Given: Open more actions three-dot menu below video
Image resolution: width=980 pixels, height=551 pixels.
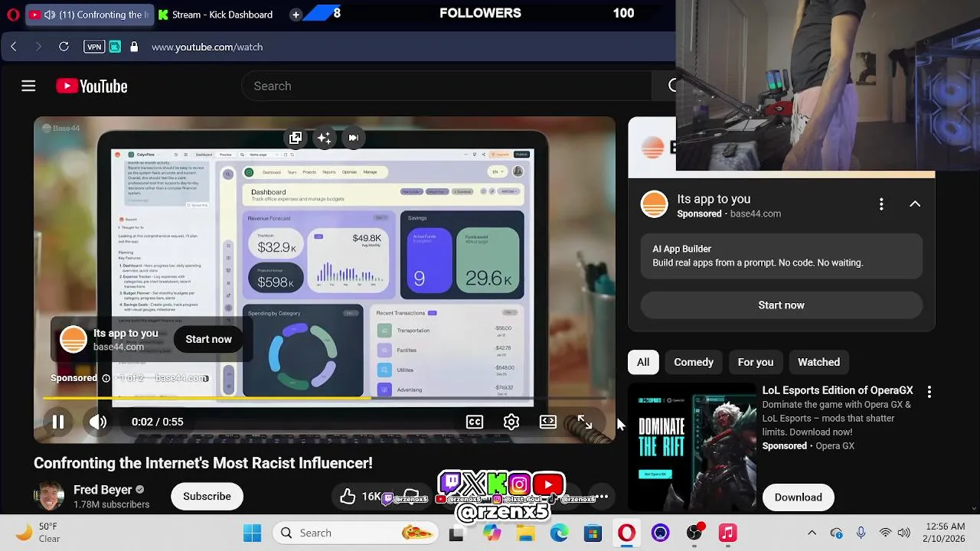Looking at the screenshot, I should pos(603,497).
